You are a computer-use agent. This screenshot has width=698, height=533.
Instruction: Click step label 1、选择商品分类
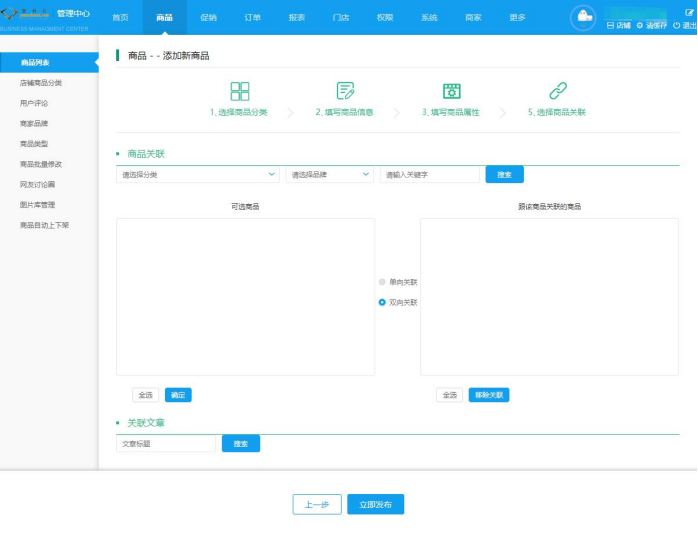click(x=239, y=112)
